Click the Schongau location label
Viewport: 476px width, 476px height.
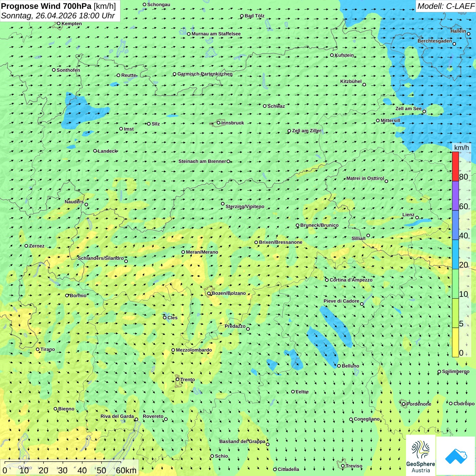(159, 4)
